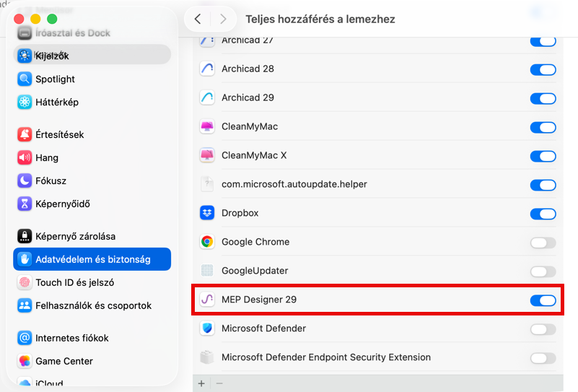Click the Adatvédelem és biztonság hand icon
Image resolution: width=578 pixels, height=392 pixels.
click(x=25, y=259)
